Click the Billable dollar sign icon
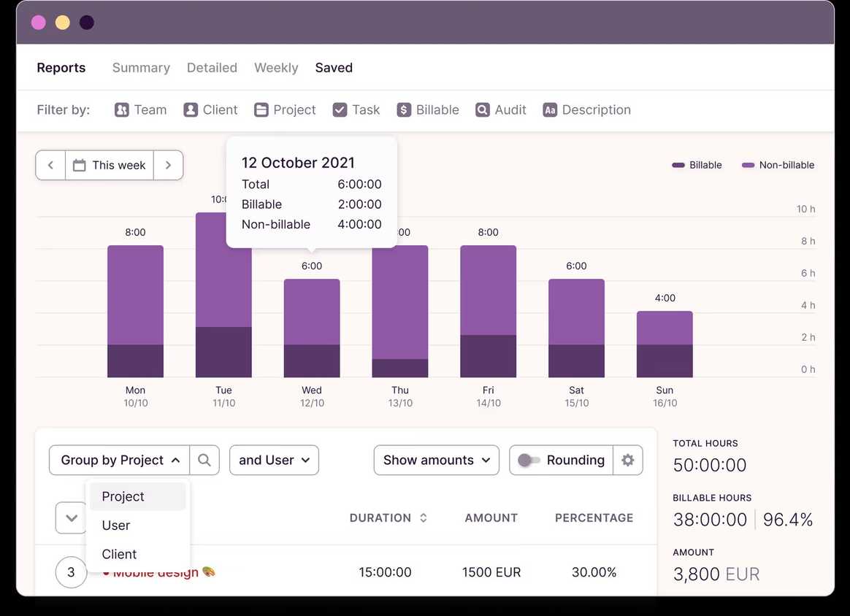Screen dimensions: 850x616 point(404,110)
